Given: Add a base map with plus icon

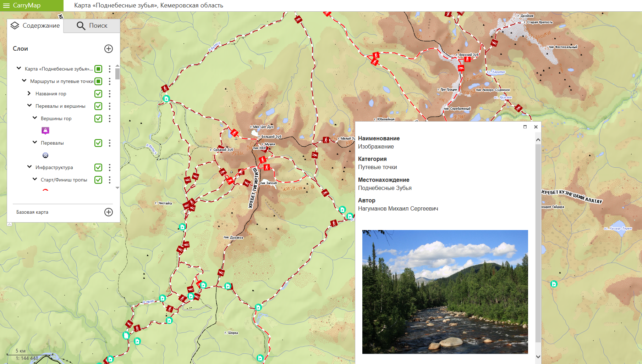Looking at the screenshot, I should coord(109,212).
